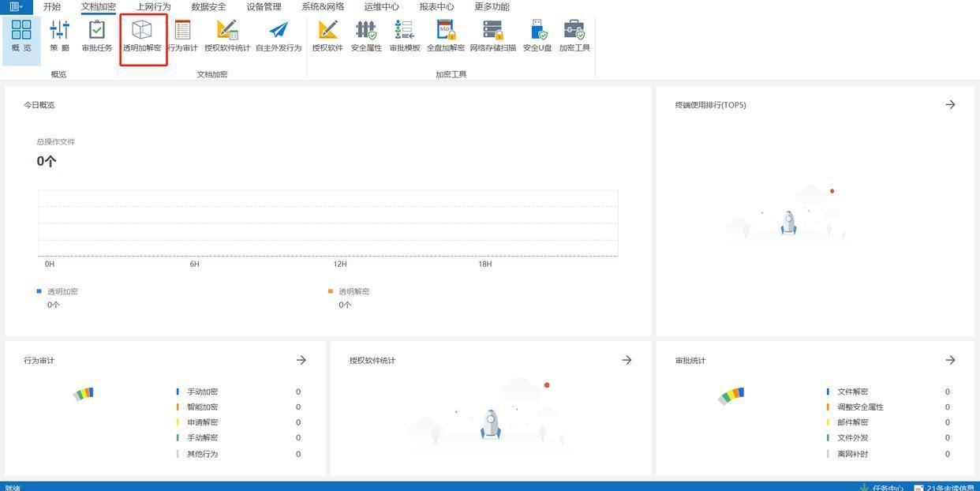The width and height of the screenshot is (980, 491).
Task: Open 审批任务 clipboard icon
Action: coord(96,36)
